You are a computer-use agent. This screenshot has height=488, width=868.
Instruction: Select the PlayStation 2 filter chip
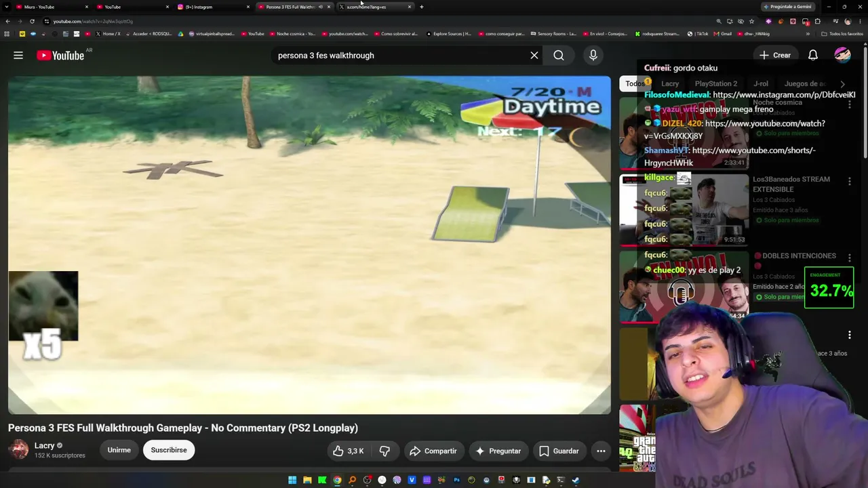tap(716, 84)
